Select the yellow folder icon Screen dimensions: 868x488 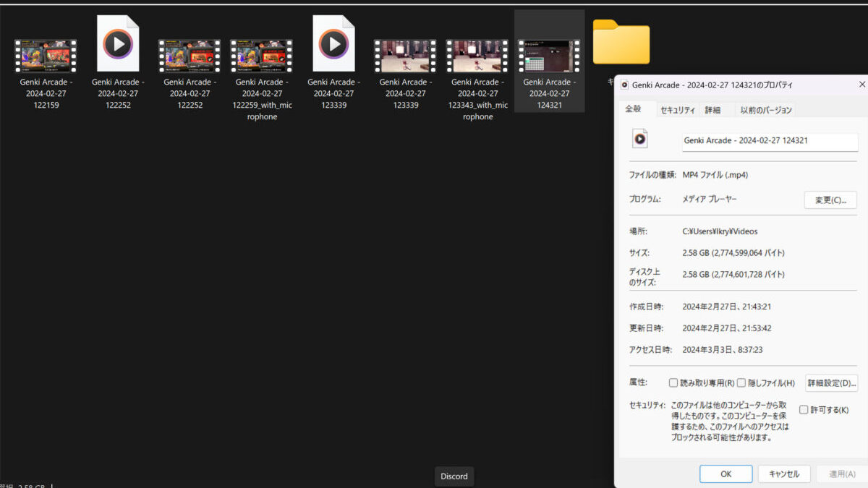pyautogui.click(x=621, y=41)
